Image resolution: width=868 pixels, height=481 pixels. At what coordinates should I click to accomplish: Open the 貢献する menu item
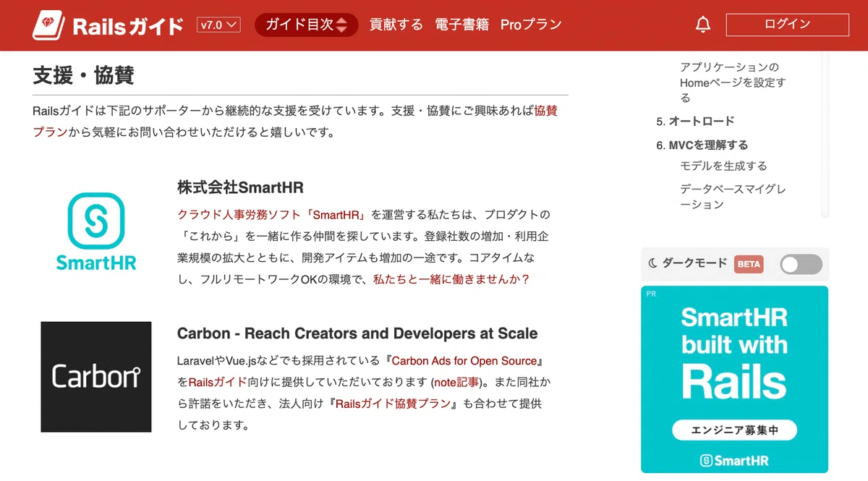coord(396,25)
